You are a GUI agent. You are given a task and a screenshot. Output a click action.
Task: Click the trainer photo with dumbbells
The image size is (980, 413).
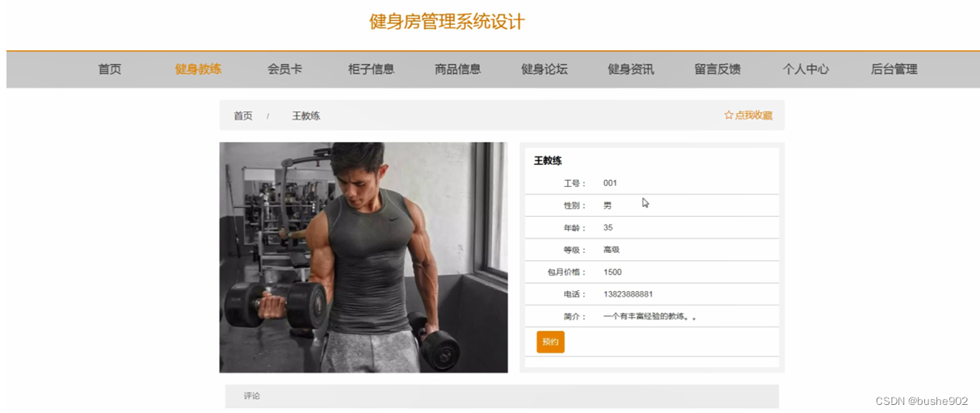pos(364,258)
